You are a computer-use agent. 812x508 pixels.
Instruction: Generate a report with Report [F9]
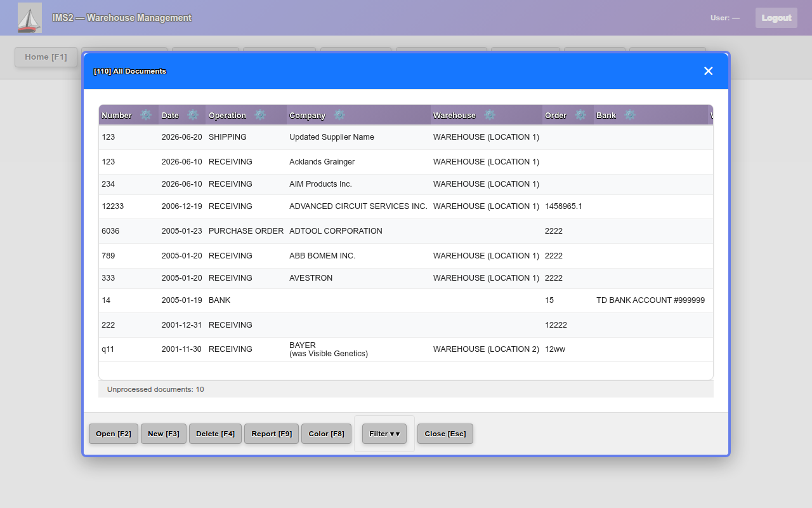pos(272,434)
